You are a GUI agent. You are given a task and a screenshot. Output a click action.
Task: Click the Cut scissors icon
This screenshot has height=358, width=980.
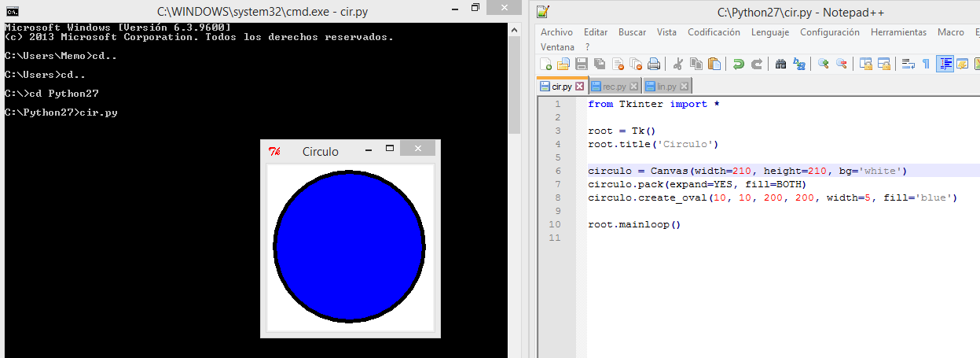point(677,64)
